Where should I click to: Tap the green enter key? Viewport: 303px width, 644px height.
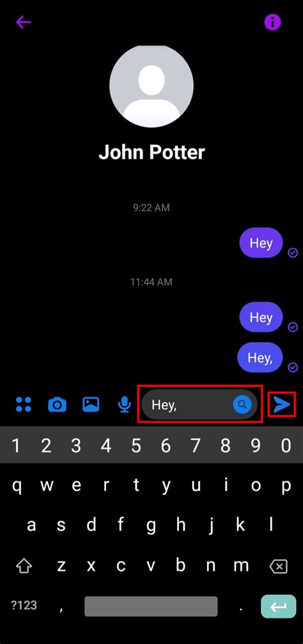pyautogui.click(x=278, y=606)
